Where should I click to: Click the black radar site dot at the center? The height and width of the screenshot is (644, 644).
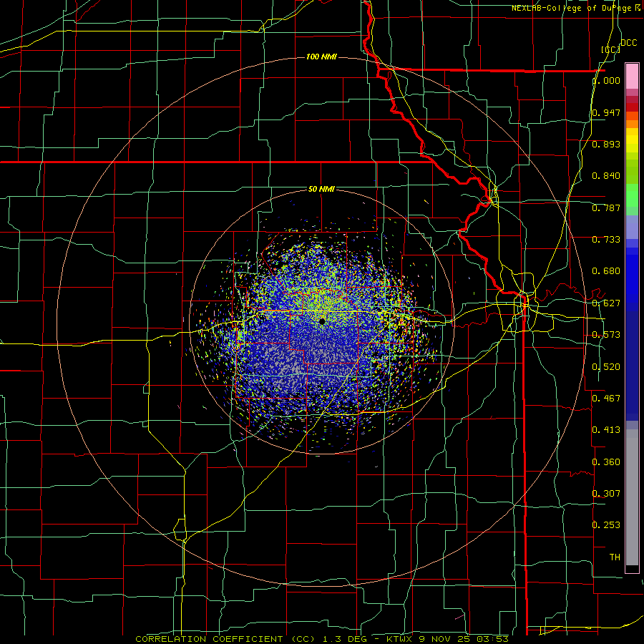[322, 321]
